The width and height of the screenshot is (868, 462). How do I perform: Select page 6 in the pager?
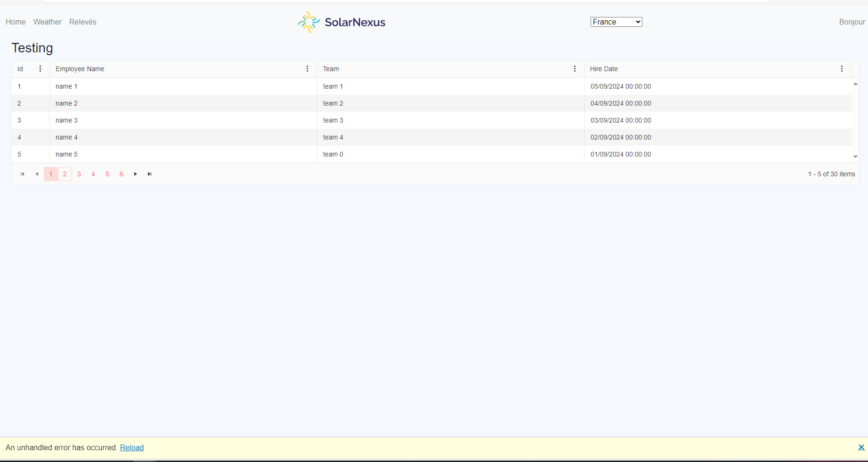click(x=122, y=174)
